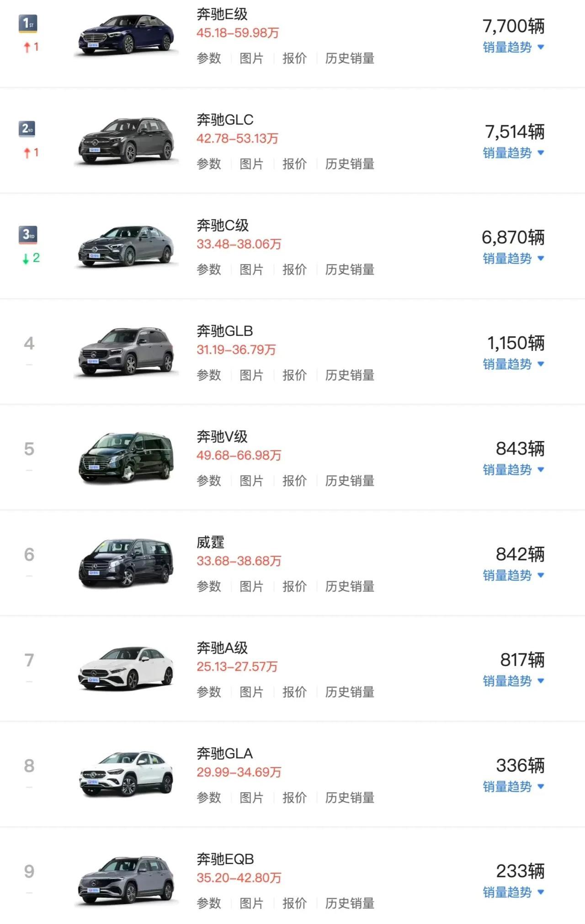View 图片 for 奔驰C级
The width and height of the screenshot is (585, 924).
coord(251,270)
